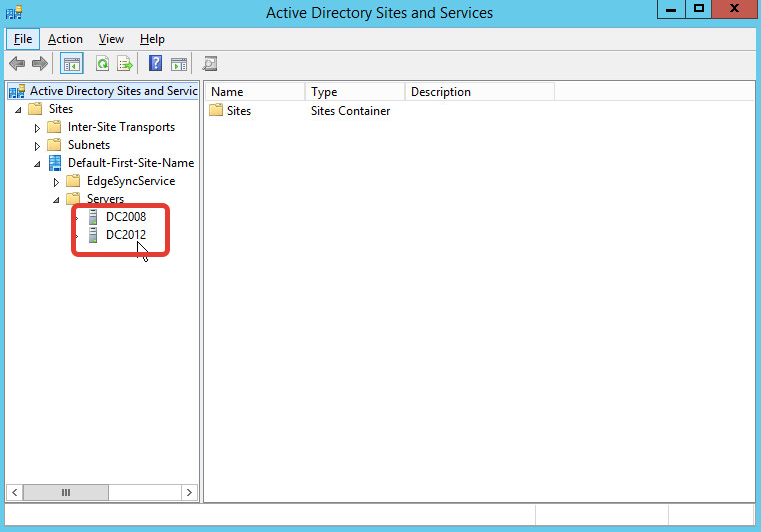Click the tree pane horizontal scrollbar thumb
Viewport: 761px width, 532px height.
tap(66, 493)
